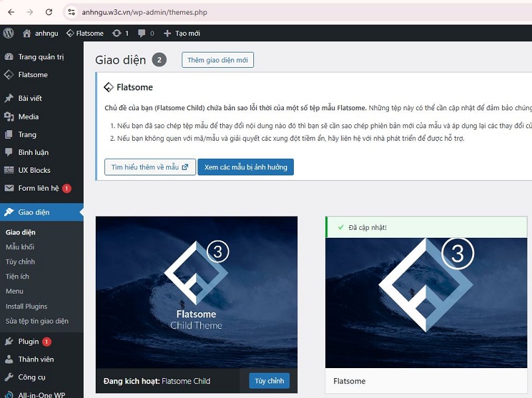532x398 pixels.
Task: Click Xem các mẫu bị ảnh hưởng
Action: (x=245, y=167)
